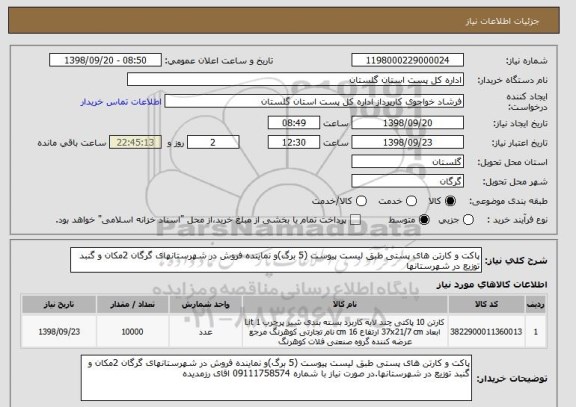Click the creation time field 08:49
Image resolution: width=576 pixels, height=407 pixels.
(x=294, y=123)
